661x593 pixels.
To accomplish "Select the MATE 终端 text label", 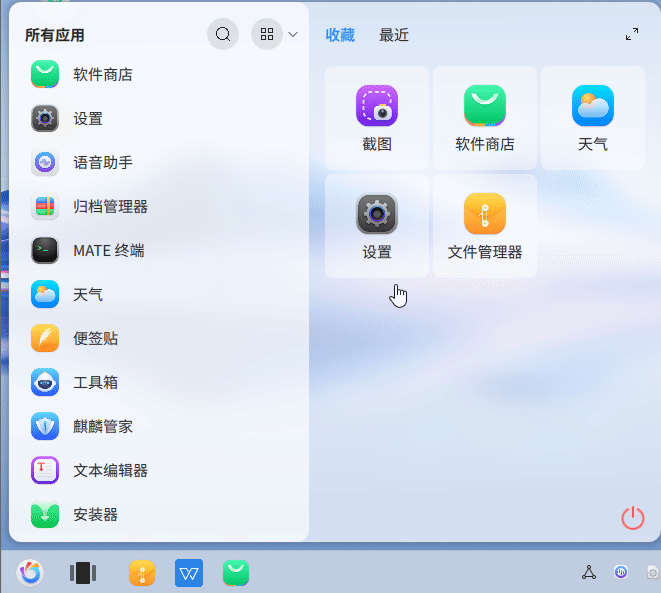I will 109,251.
